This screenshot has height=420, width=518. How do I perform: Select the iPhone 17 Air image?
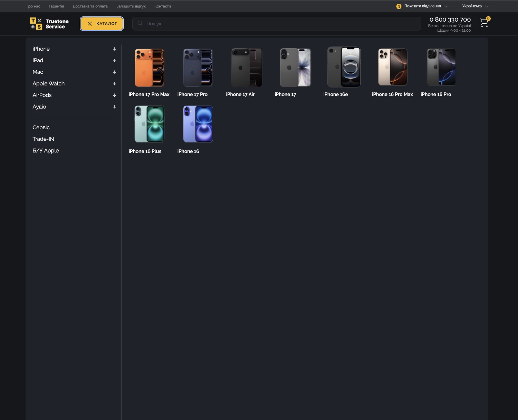[247, 68]
